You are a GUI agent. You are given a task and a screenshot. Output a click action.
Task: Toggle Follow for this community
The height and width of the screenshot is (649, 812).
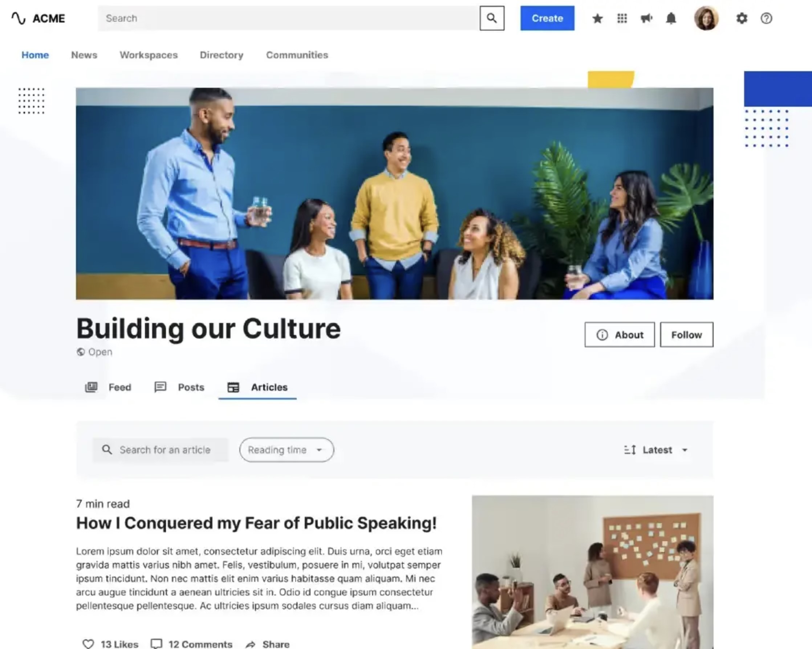pyautogui.click(x=687, y=335)
